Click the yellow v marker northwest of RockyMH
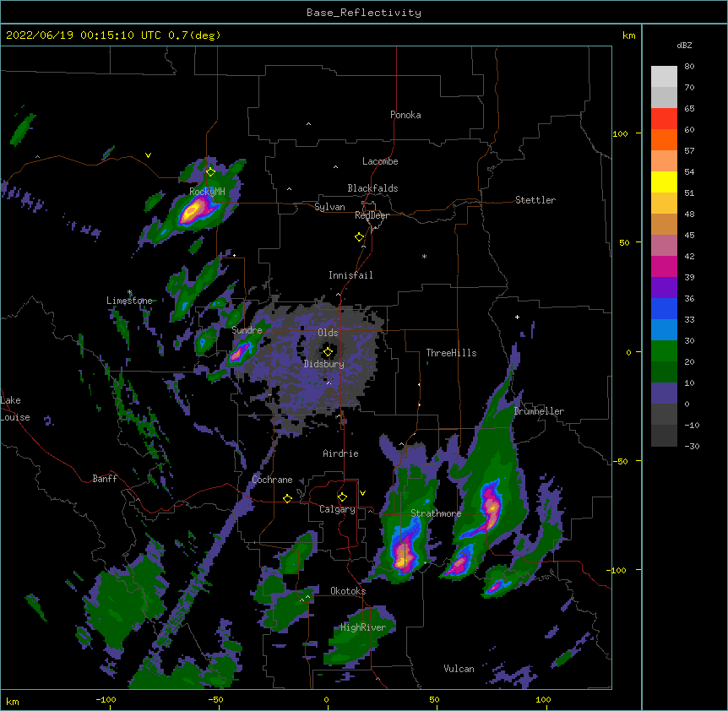The width and height of the screenshot is (728, 711). tap(148, 155)
